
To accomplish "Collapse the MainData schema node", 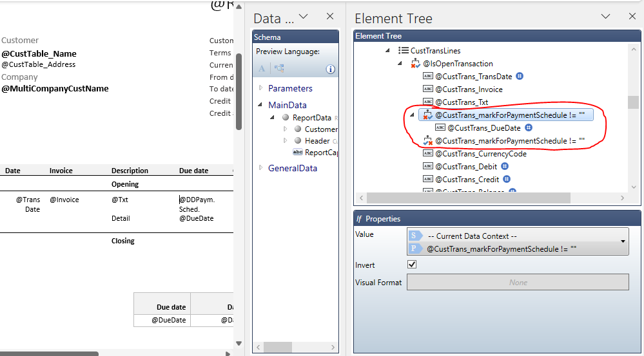I will pos(261,105).
